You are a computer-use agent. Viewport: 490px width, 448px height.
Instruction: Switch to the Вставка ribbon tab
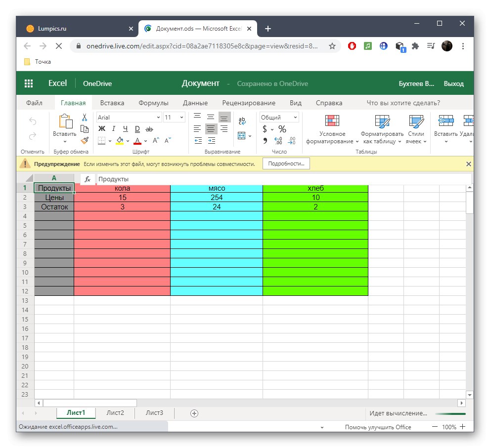112,103
